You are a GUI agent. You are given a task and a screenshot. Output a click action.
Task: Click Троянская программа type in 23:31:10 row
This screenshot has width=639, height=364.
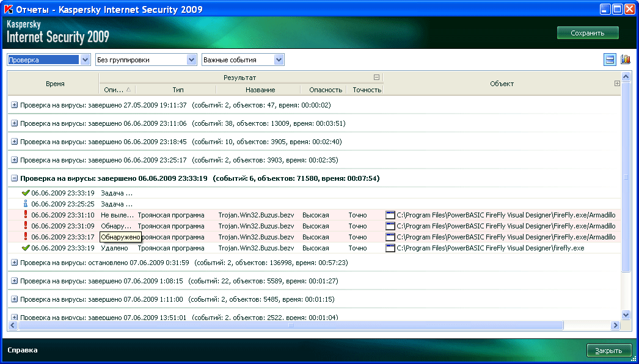click(171, 215)
